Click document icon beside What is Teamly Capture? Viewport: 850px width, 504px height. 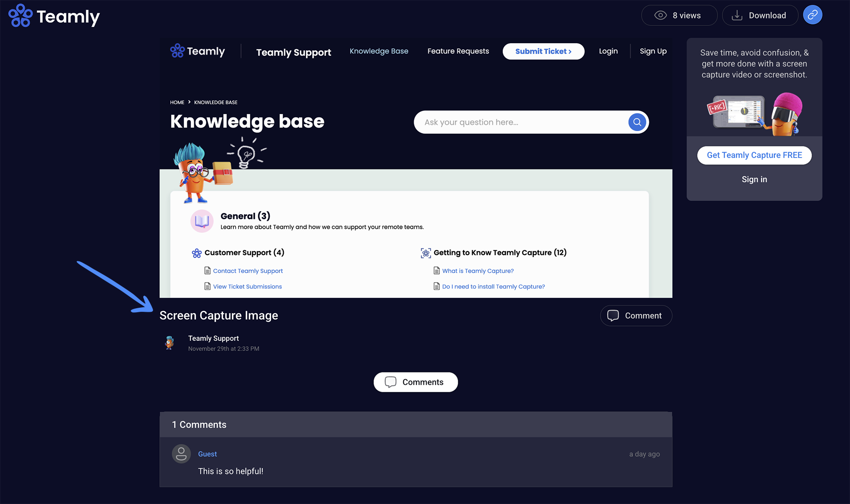coord(436,271)
